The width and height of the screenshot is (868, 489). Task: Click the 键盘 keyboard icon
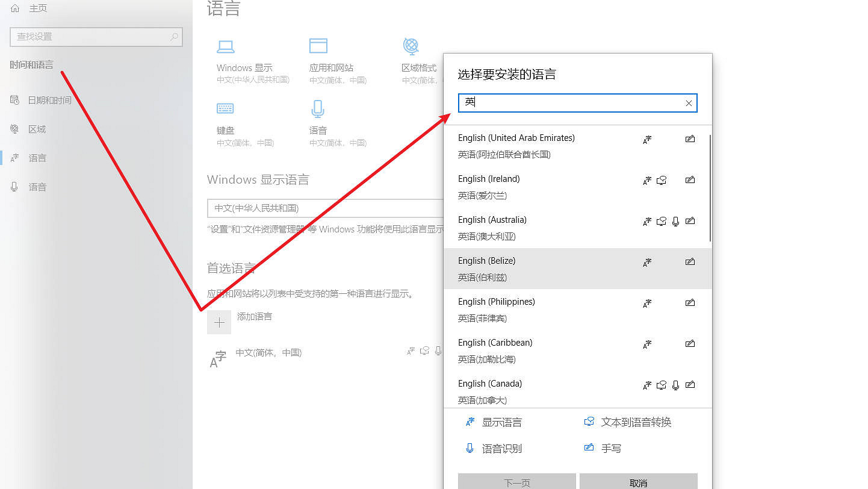tap(225, 108)
